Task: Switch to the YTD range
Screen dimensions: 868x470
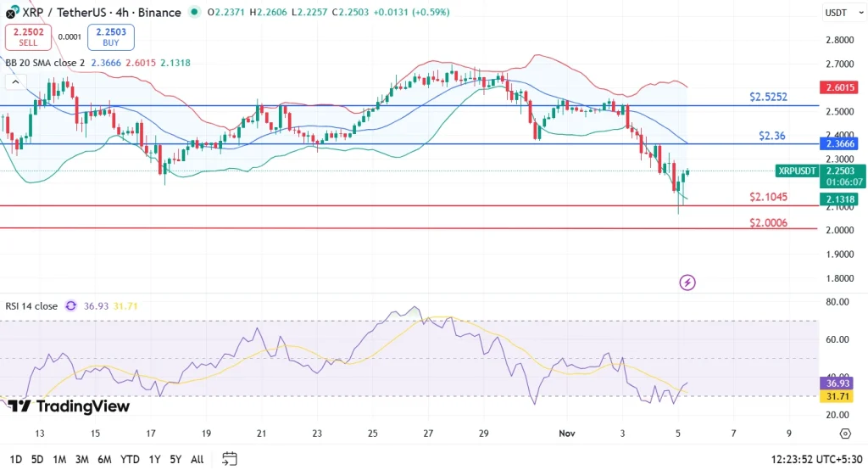Action: [130, 459]
